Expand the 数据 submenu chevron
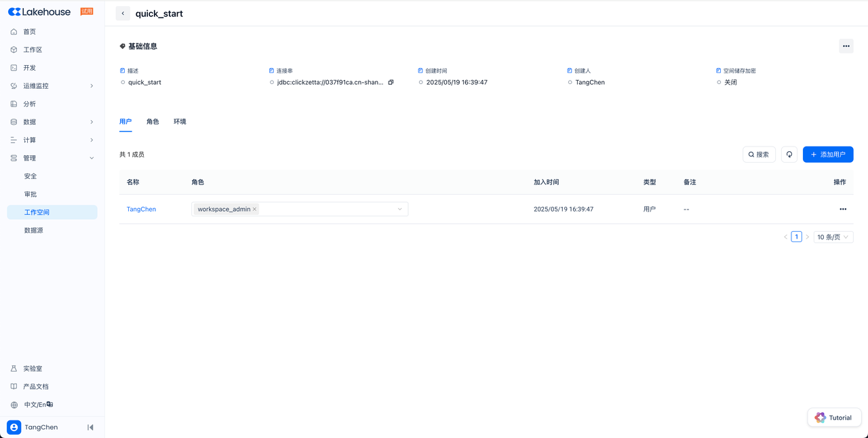 pos(92,122)
